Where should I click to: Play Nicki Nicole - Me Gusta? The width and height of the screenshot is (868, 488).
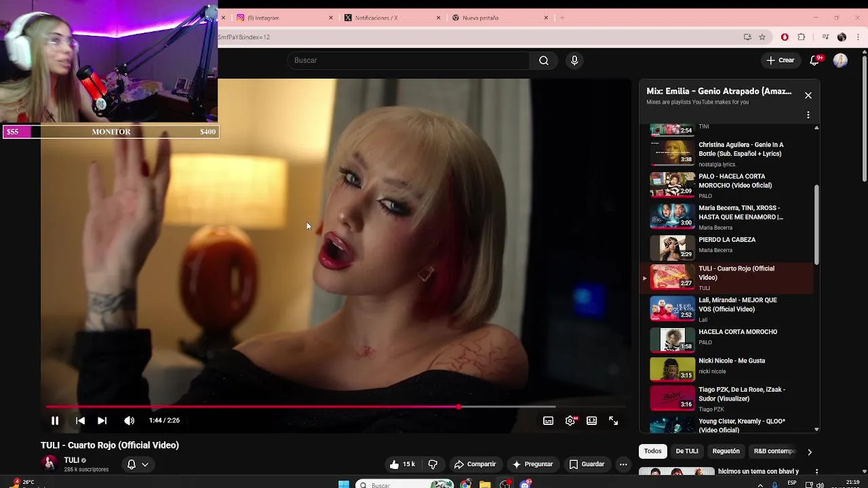click(x=726, y=368)
